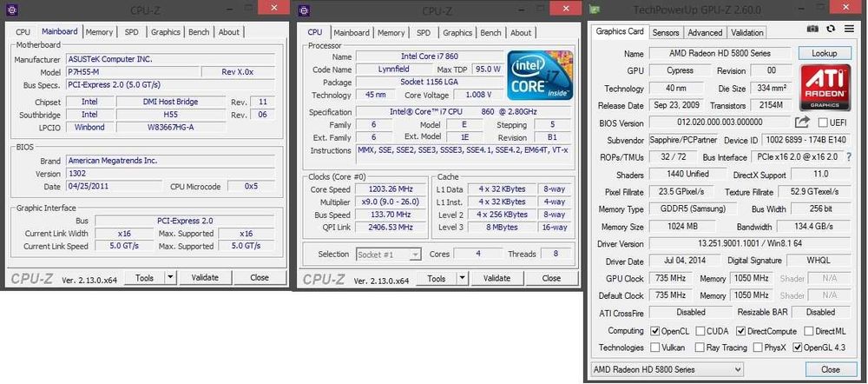This screenshot has width=868, height=384.
Task: Click Tools button in middle CPU-Z window
Action: pos(437,278)
